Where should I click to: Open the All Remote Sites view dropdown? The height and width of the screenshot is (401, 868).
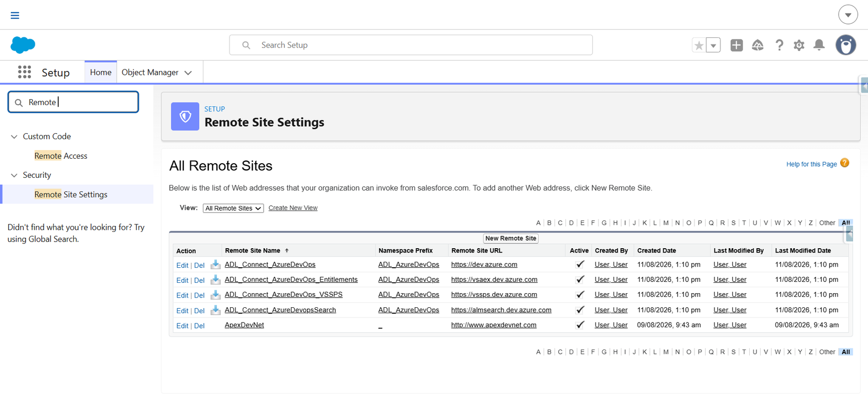coord(233,208)
